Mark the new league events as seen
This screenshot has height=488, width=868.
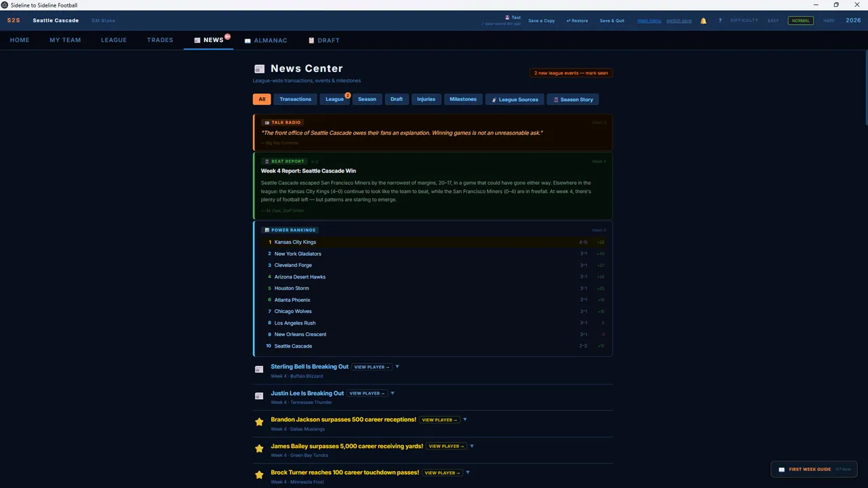click(571, 73)
